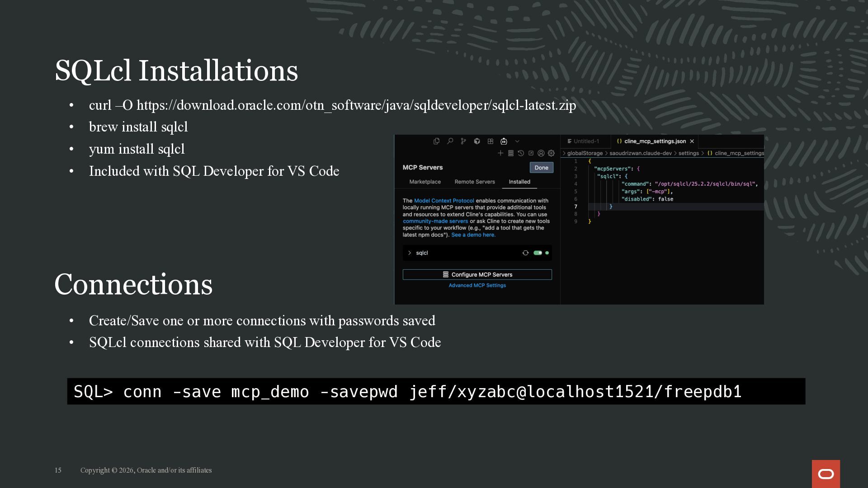Open the Source Control branch icon
Image resolution: width=868 pixels, height=488 pixels.
(x=463, y=141)
